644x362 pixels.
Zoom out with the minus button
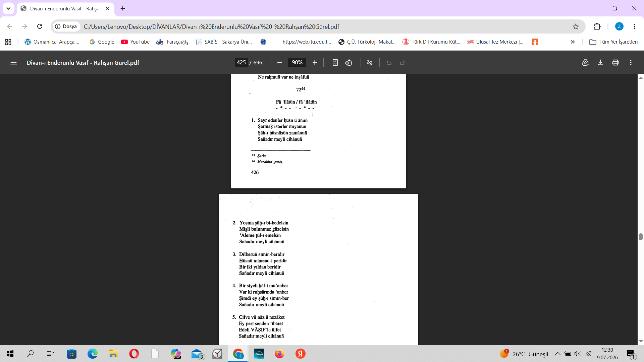(x=279, y=63)
